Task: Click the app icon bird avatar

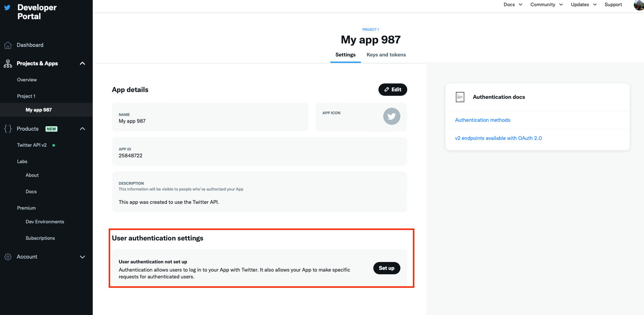Action: point(391,116)
